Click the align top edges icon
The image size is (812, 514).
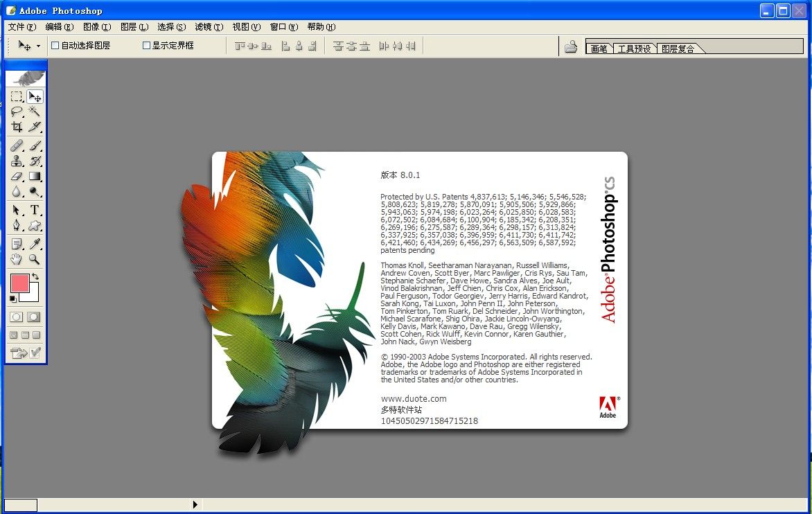(x=240, y=46)
